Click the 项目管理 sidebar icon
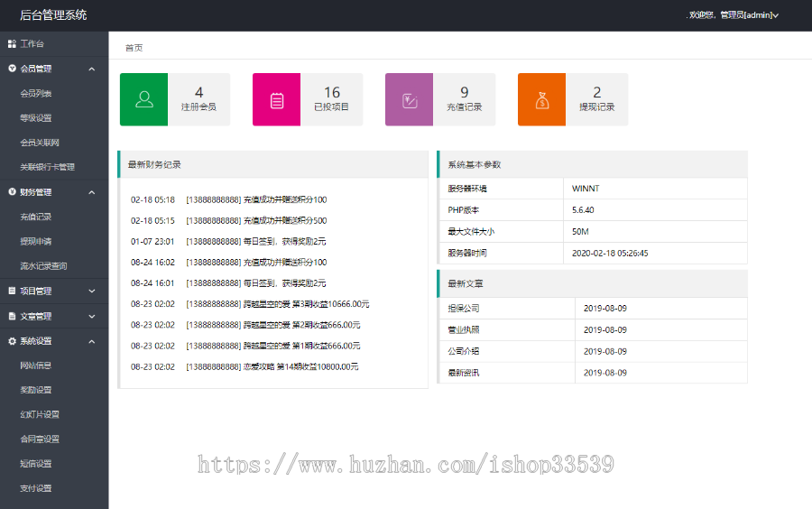Screen dimensions: 812x509 (x=12, y=291)
